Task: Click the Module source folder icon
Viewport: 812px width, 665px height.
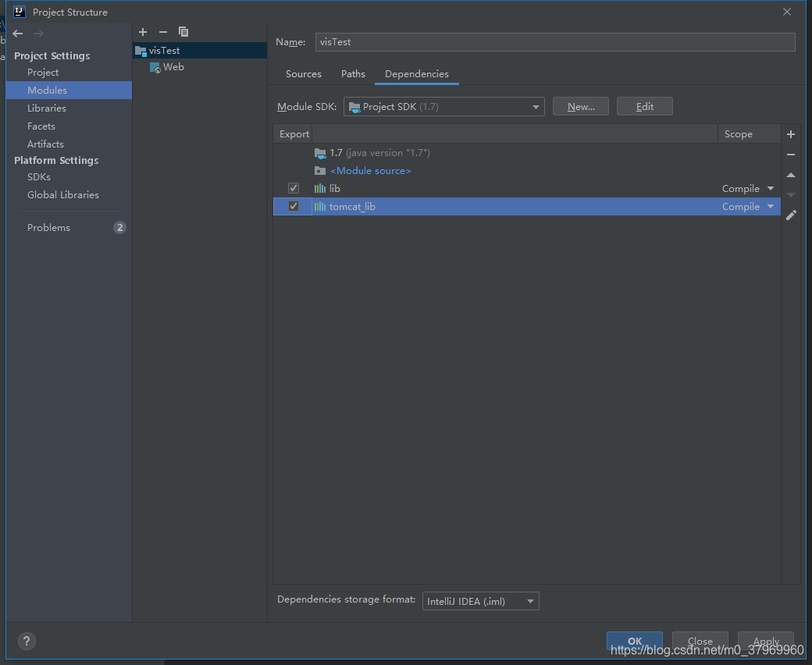Action: pyautogui.click(x=320, y=171)
